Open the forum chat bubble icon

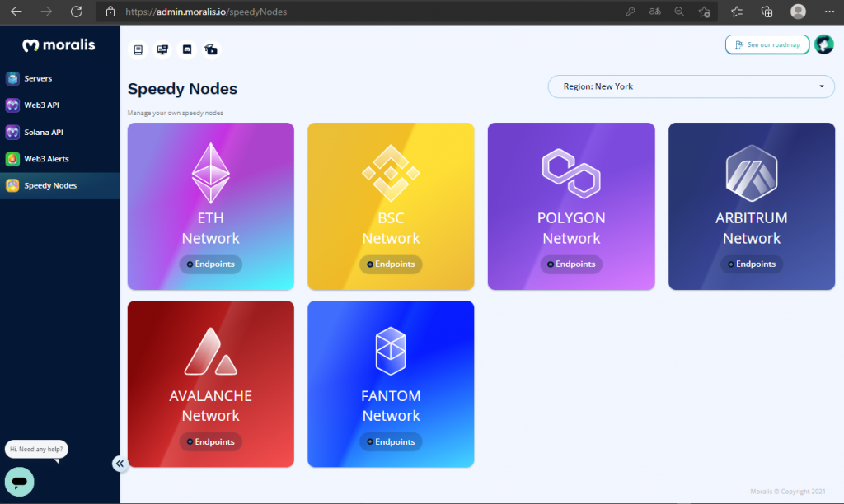[187, 49]
